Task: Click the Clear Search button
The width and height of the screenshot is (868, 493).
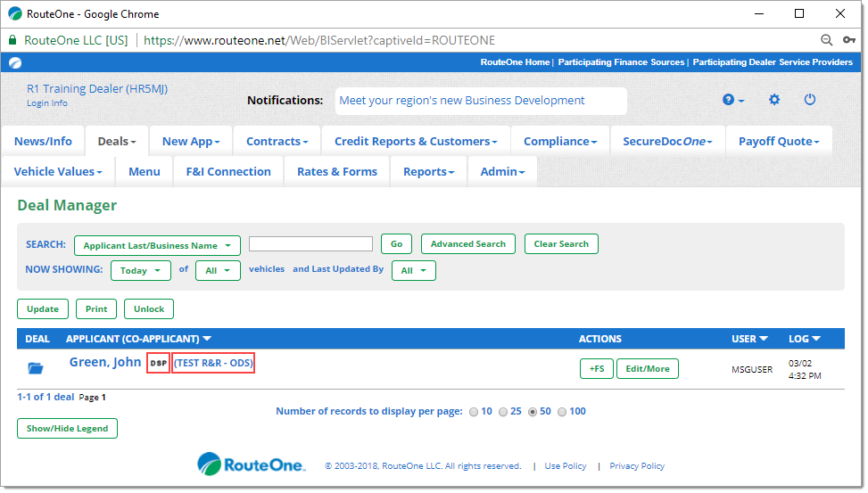Action: pyautogui.click(x=561, y=244)
